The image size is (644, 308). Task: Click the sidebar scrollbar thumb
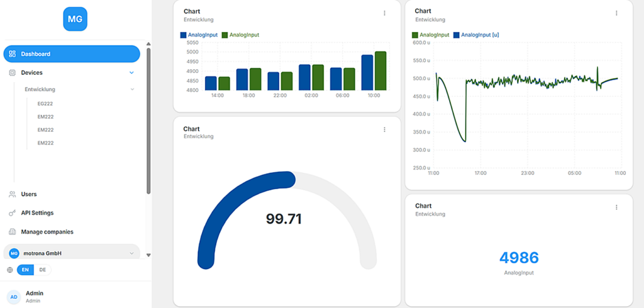[x=148, y=121]
